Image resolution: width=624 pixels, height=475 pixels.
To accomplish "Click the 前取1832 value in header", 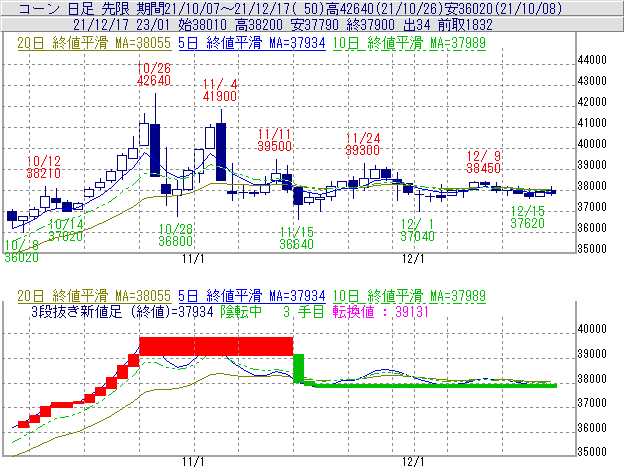I will [x=465, y=25].
